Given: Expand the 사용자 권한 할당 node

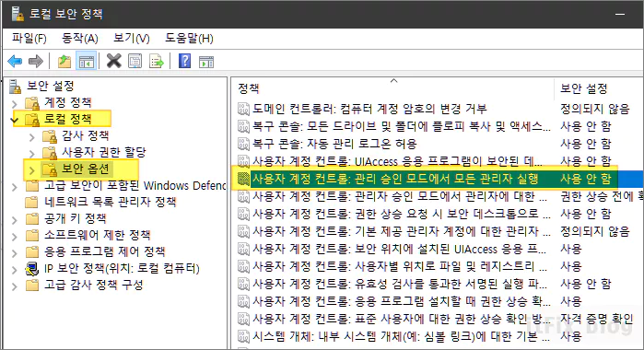Looking at the screenshot, I should 32,153.
